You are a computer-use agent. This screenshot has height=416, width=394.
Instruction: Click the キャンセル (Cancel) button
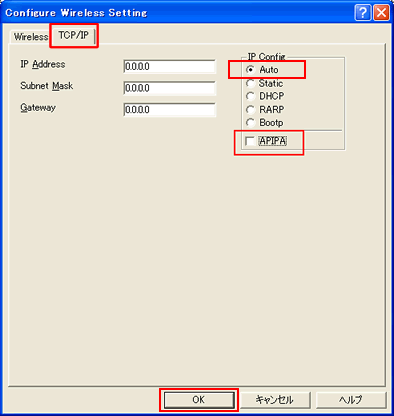[274, 400]
